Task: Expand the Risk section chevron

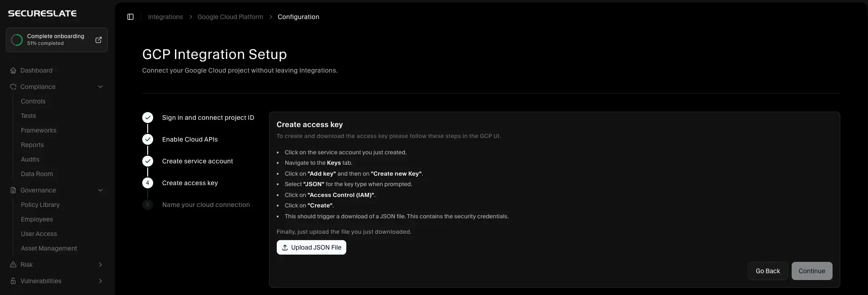Action: (100, 265)
